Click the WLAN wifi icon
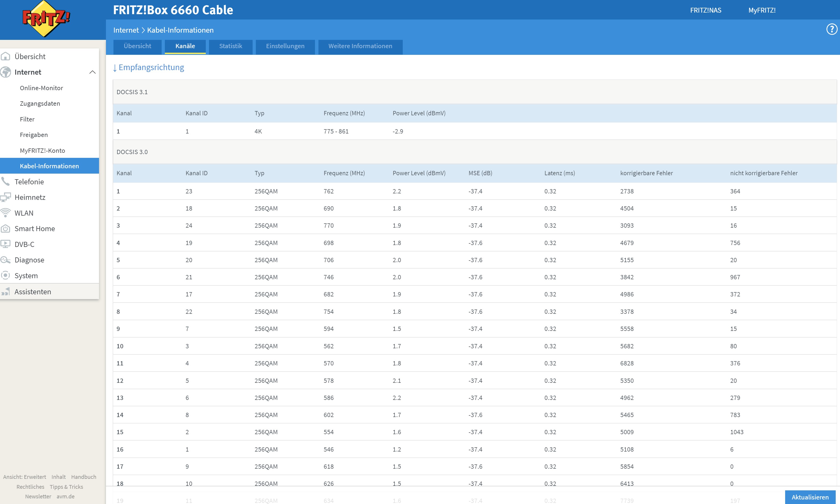The height and width of the screenshot is (504, 840). (5, 213)
